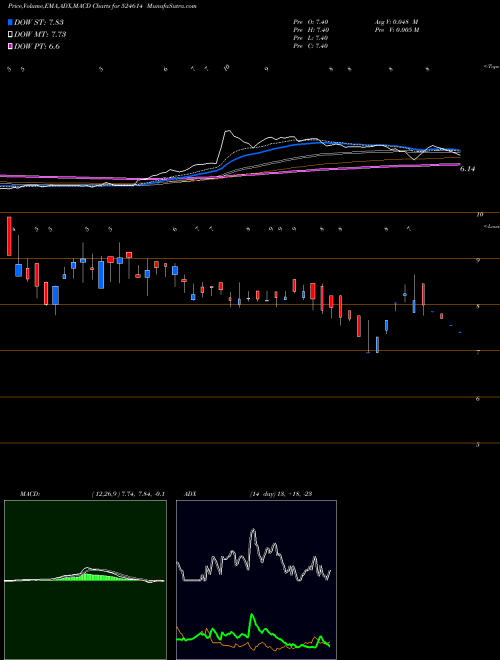Image resolution: width=500 pixels, height=660 pixels.
Task: Select the 'DOW ST: 7.83' label
Action: [39, 22]
